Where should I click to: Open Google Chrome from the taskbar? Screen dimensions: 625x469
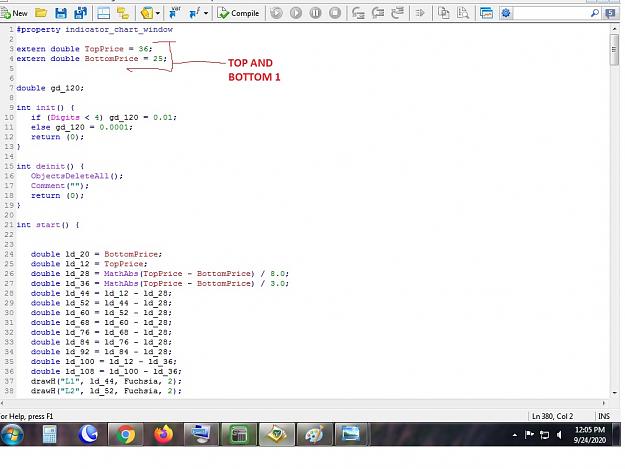126,434
